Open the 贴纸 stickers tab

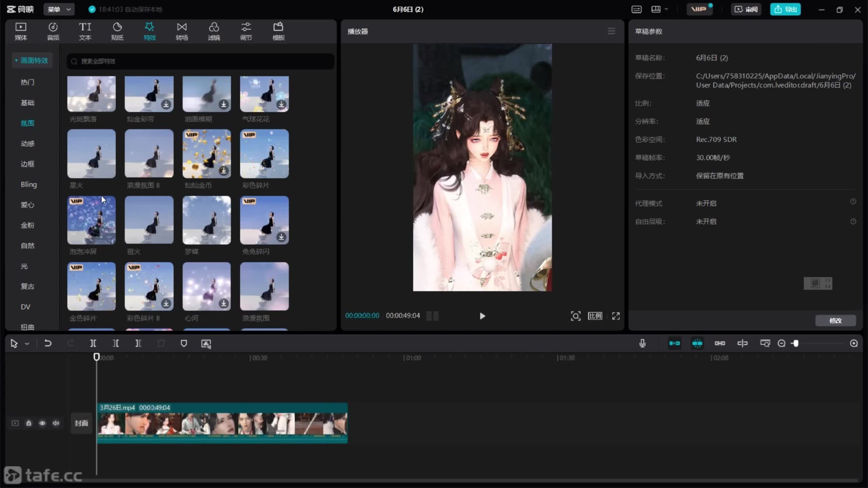117,31
